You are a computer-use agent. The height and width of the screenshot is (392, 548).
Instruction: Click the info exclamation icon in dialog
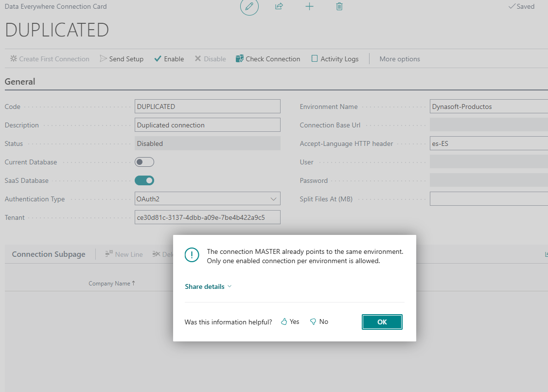(192, 254)
